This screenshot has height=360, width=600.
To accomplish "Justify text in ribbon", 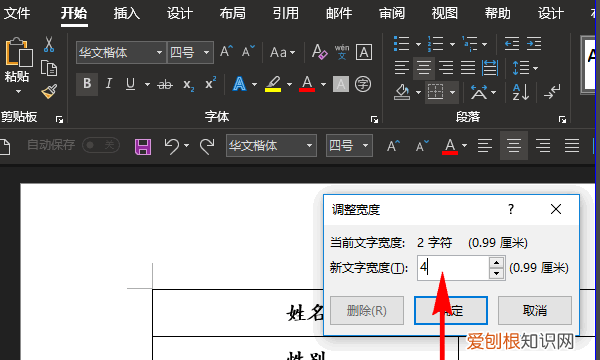I will point(468,68).
